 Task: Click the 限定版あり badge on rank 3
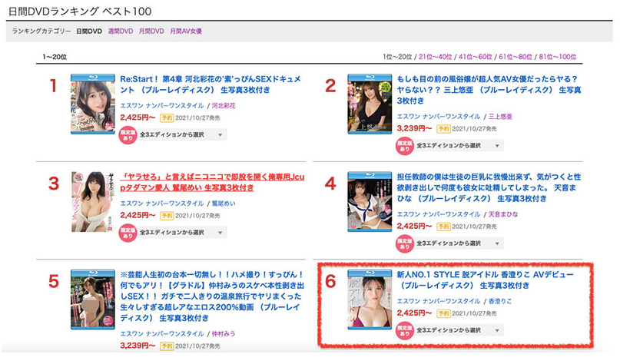(128, 233)
